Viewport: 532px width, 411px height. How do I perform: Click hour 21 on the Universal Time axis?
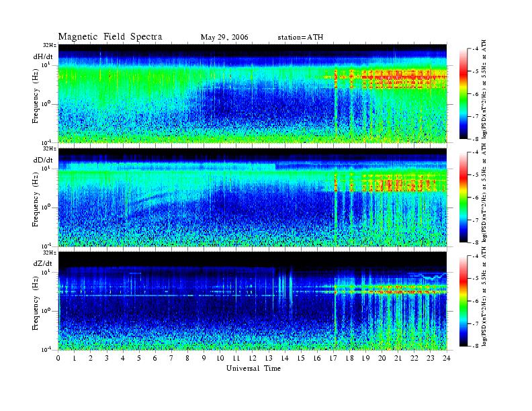click(x=398, y=358)
